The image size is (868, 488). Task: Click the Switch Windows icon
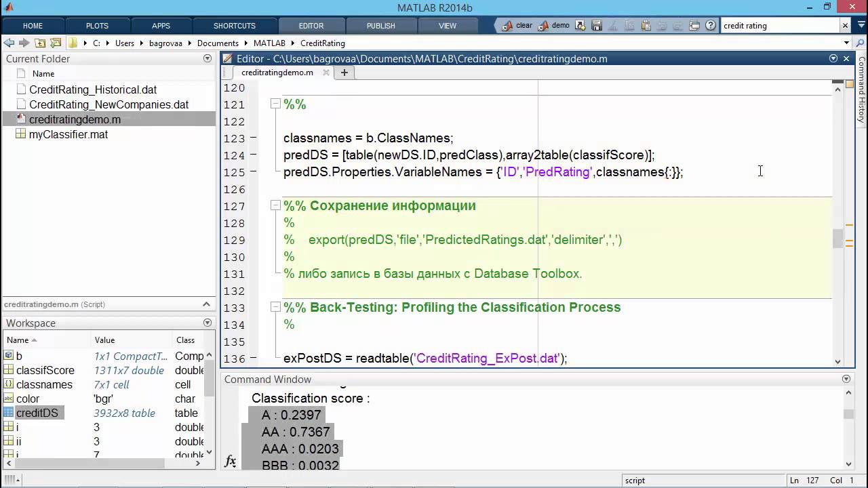694,26
